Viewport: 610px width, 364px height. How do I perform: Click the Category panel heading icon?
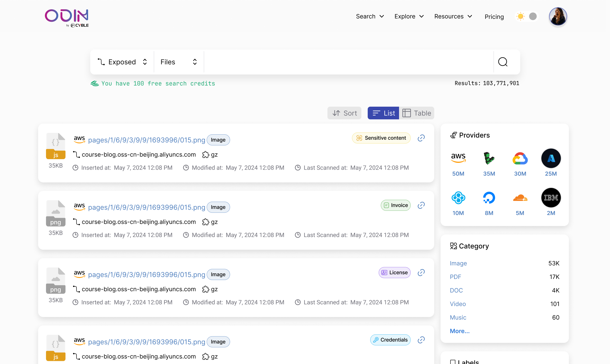[454, 246]
